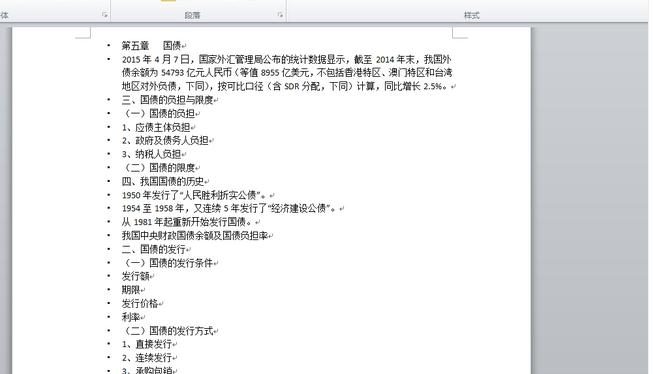The width and height of the screenshot is (653, 374).
Task: Click the line 2、政府及债务人负担
Action: [165, 140]
